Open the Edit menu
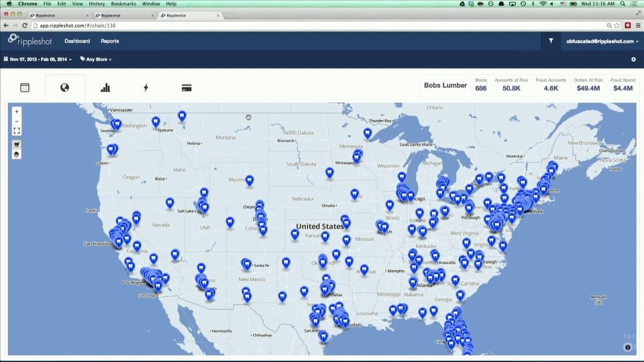The width and height of the screenshot is (644, 362). tap(62, 4)
